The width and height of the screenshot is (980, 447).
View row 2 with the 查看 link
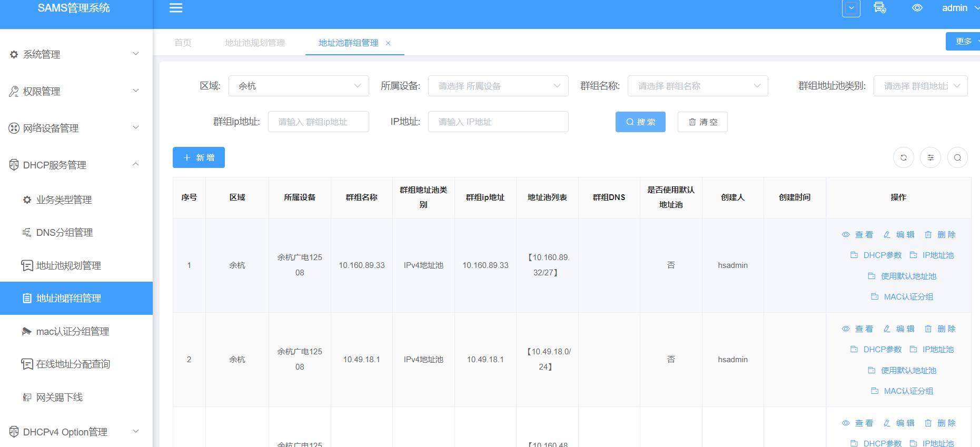[x=857, y=329]
